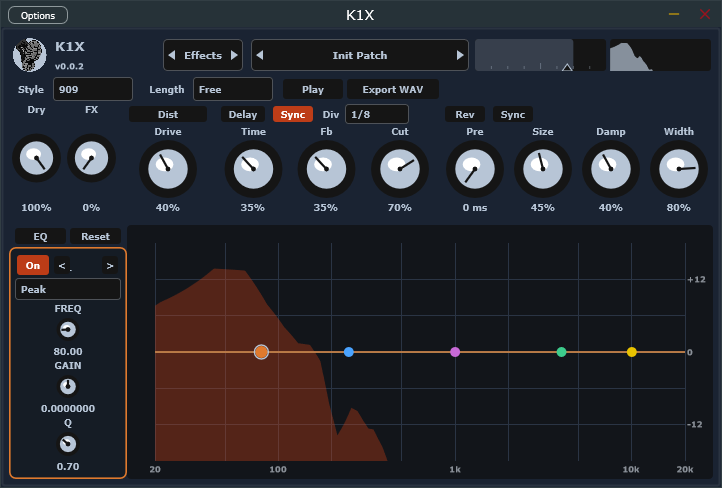Viewport: 722px width, 488px height.
Task: Click the Fb feedback knob
Action: point(326,169)
